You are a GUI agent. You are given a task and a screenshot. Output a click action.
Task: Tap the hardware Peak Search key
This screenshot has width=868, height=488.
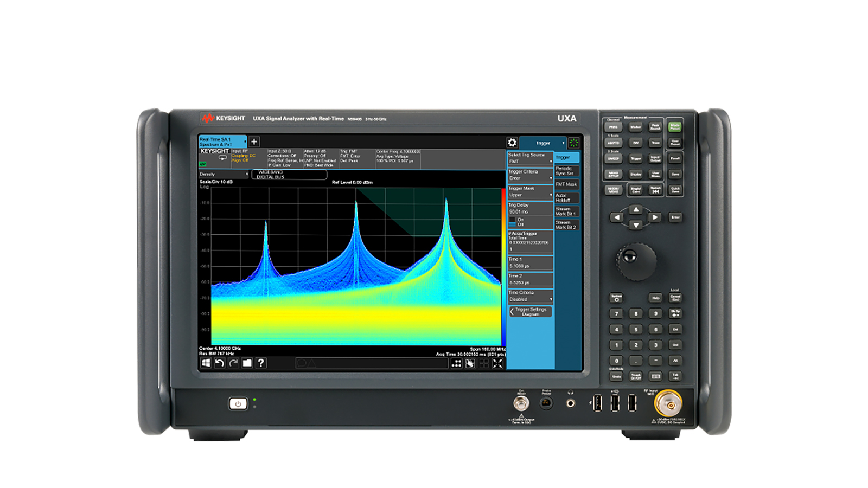point(655,127)
